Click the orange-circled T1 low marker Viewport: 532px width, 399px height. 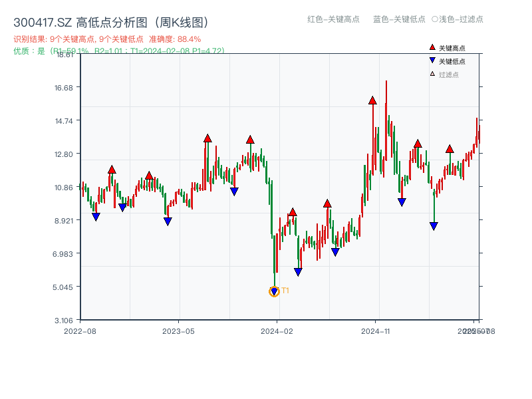[274, 291]
